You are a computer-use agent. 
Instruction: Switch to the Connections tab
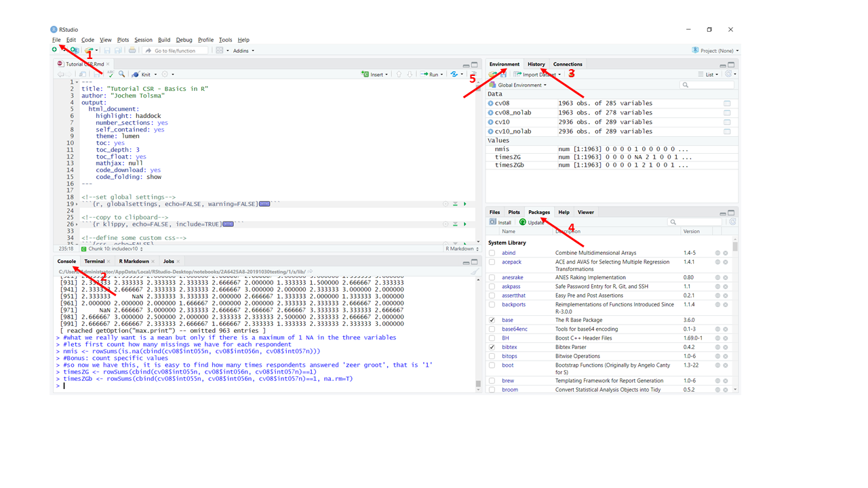pos(568,64)
